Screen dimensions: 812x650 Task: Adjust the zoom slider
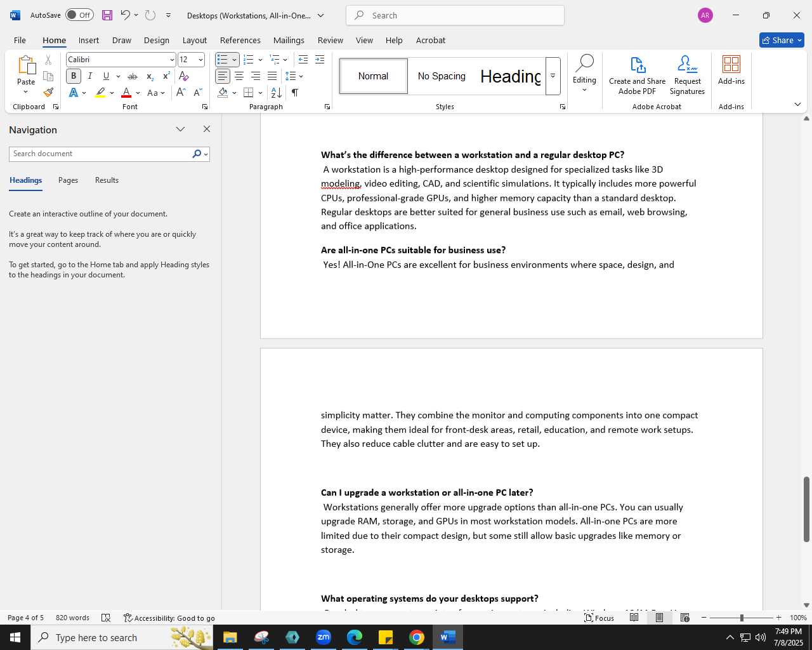[742, 618]
